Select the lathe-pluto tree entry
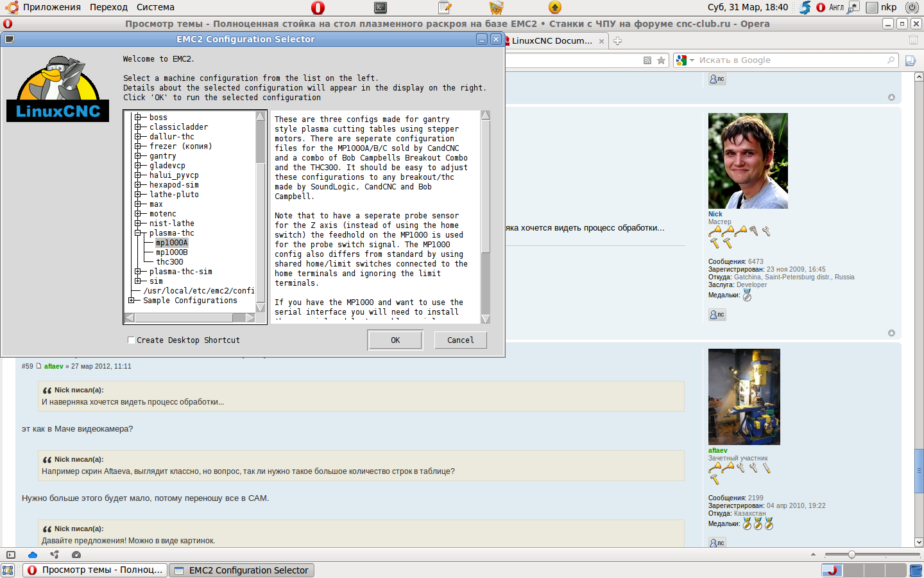This screenshot has width=924, height=578. [174, 195]
